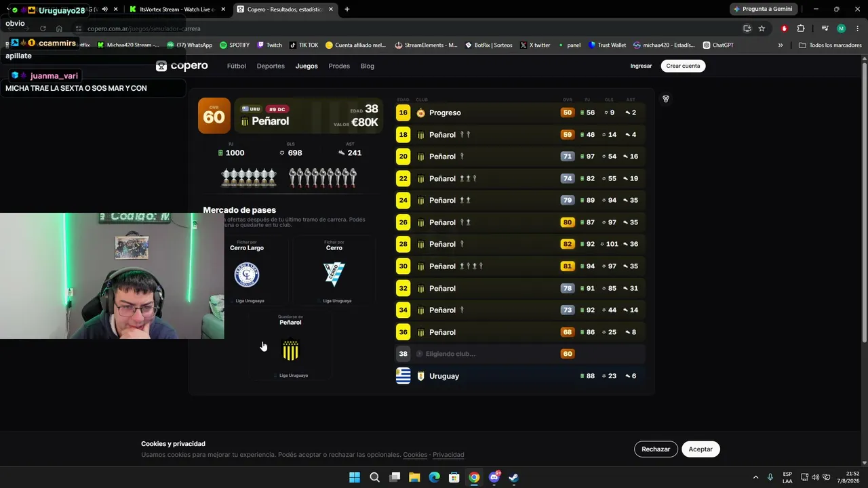Open the Blog page
This screenshot has width=868, height=488.
pos(368,66)
